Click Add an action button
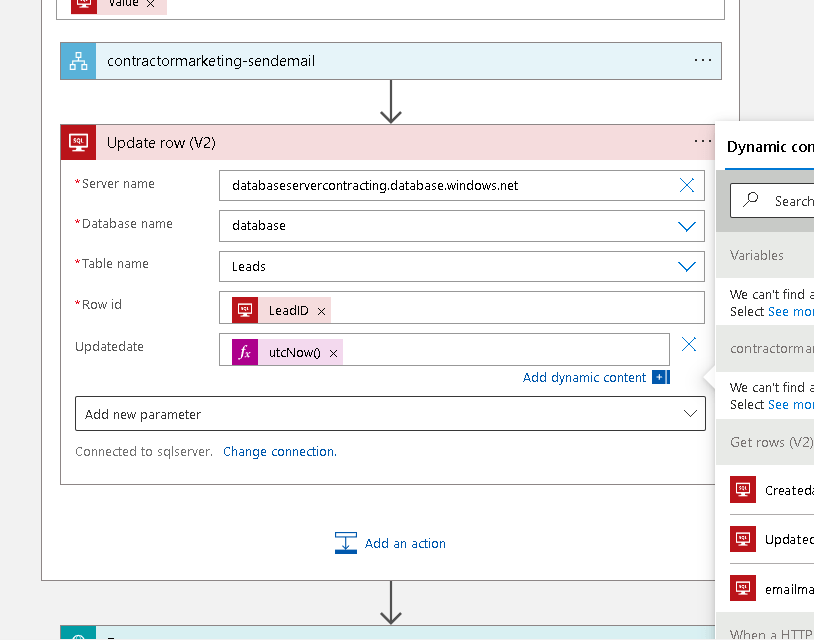814x640 pixels. tap(390, 543)
